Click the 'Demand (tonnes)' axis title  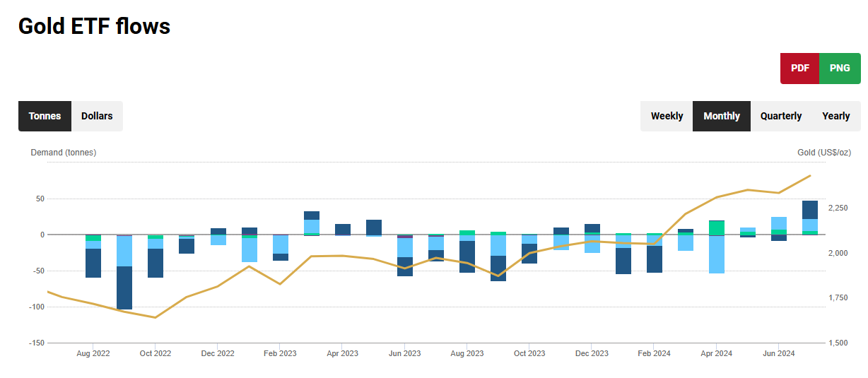pos(64,153)
